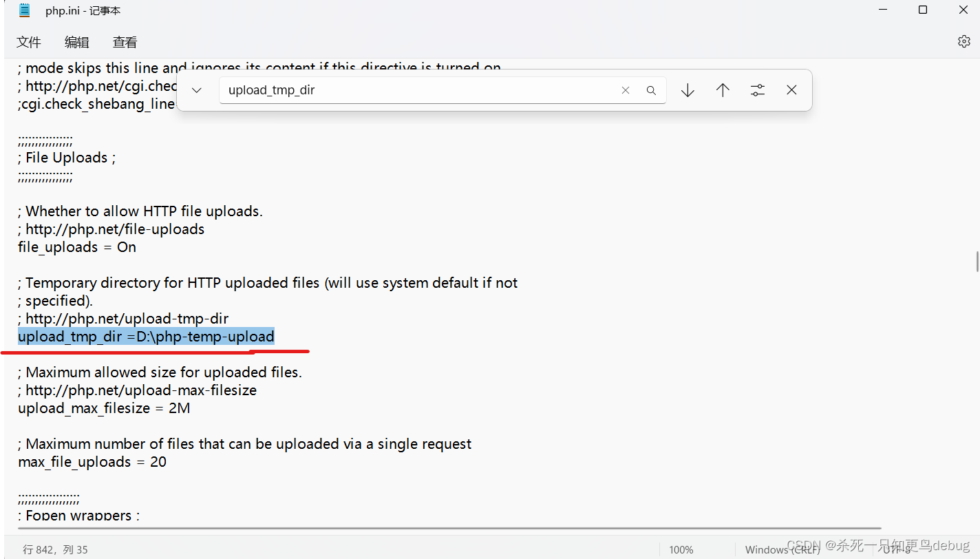This screenshot has height=559, width=980.
Task: Click the ';cgi.check_shebang_line' line
Action: pos(96,104)
